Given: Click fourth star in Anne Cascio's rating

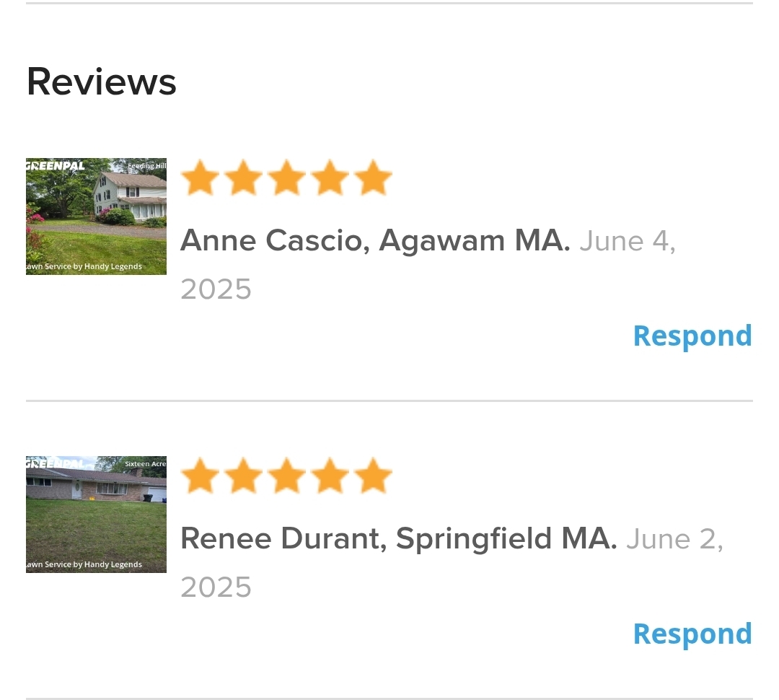Looking at the screenshot, I should (x=330, y=179).
